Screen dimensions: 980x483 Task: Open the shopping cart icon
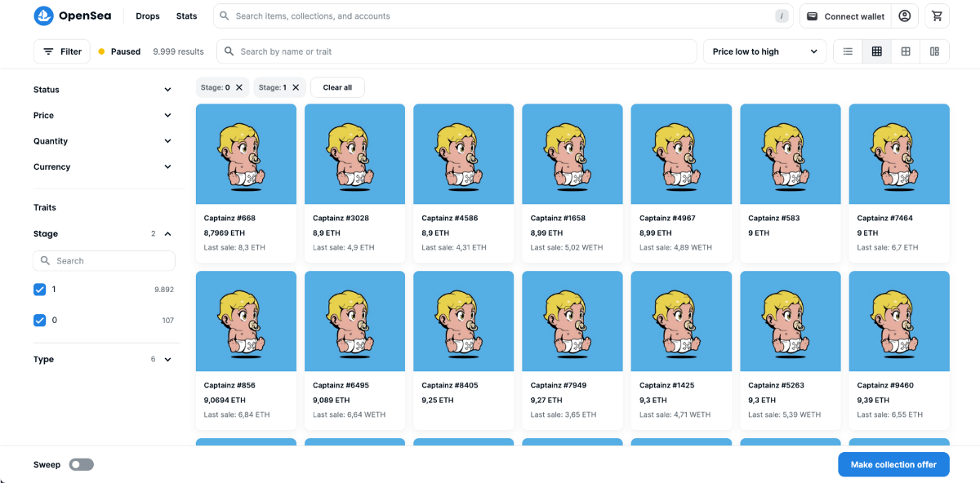936,16
